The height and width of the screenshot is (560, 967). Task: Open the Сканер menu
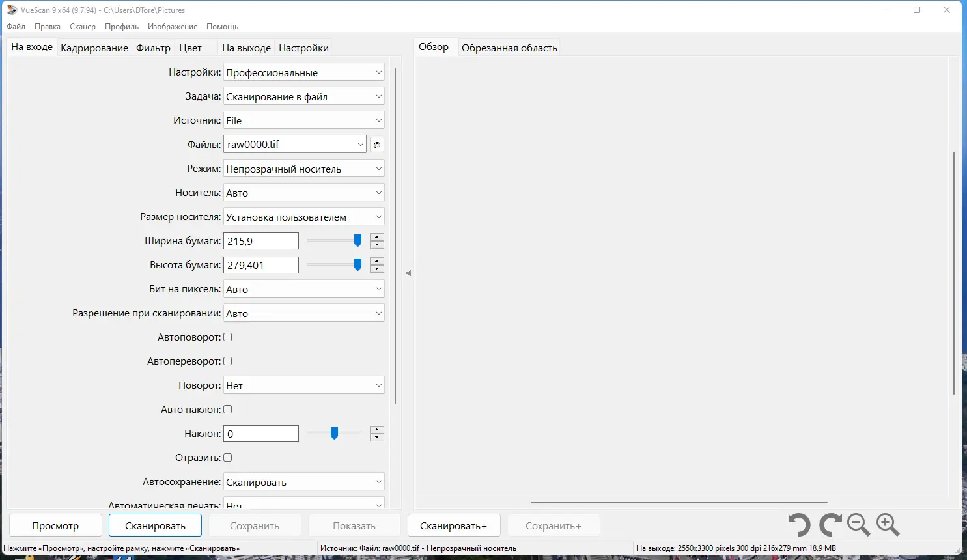pyautogui.click(x=83, y=27)
